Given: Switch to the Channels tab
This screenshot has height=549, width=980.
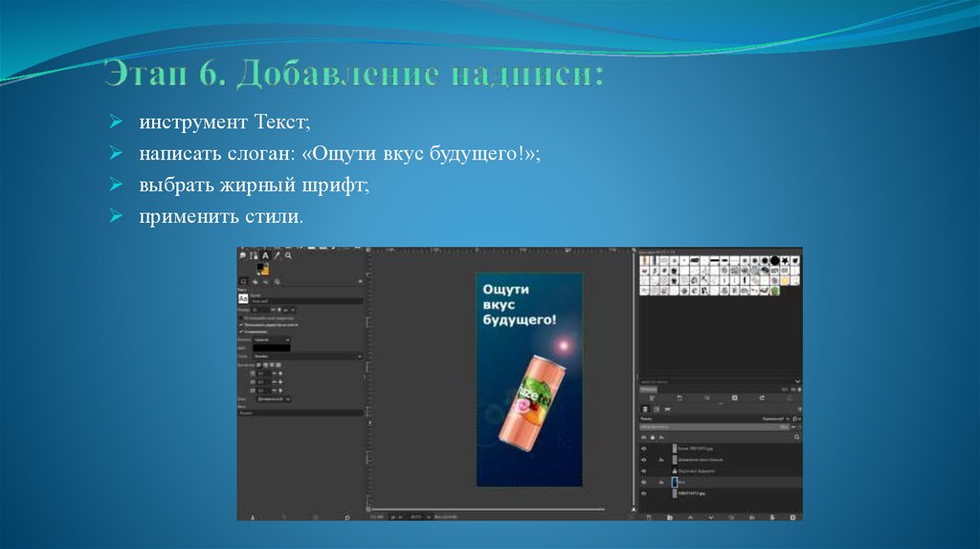Looking at the screenshot, I should point(657,409).
